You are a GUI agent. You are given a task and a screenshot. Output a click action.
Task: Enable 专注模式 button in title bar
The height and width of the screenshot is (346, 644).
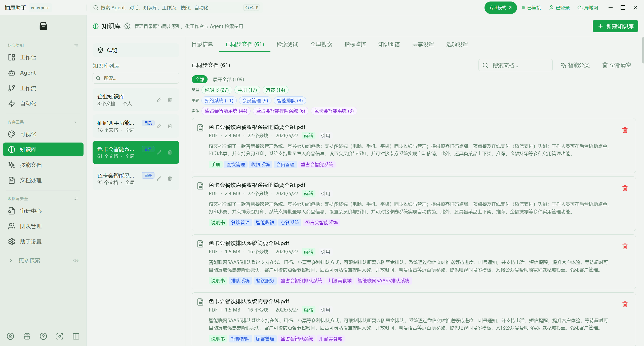[x=500, y=8]
